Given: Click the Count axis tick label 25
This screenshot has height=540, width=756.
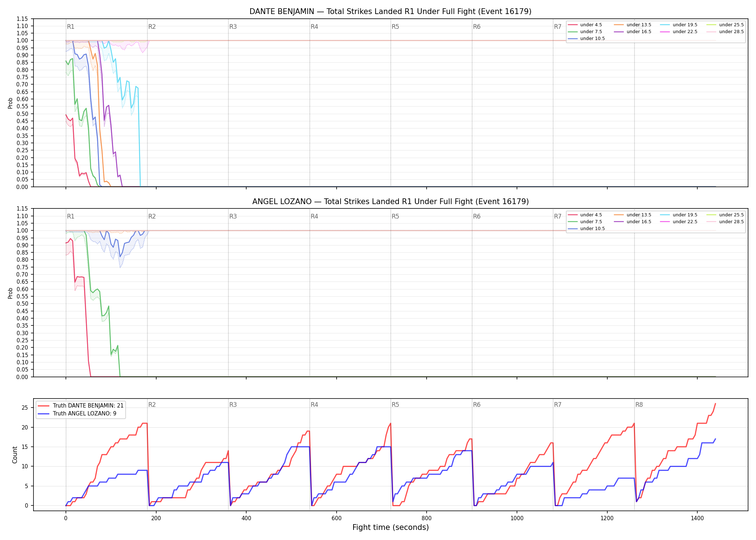Looking at the screenshot, I should pyautogui.click(x=25, y=408).
